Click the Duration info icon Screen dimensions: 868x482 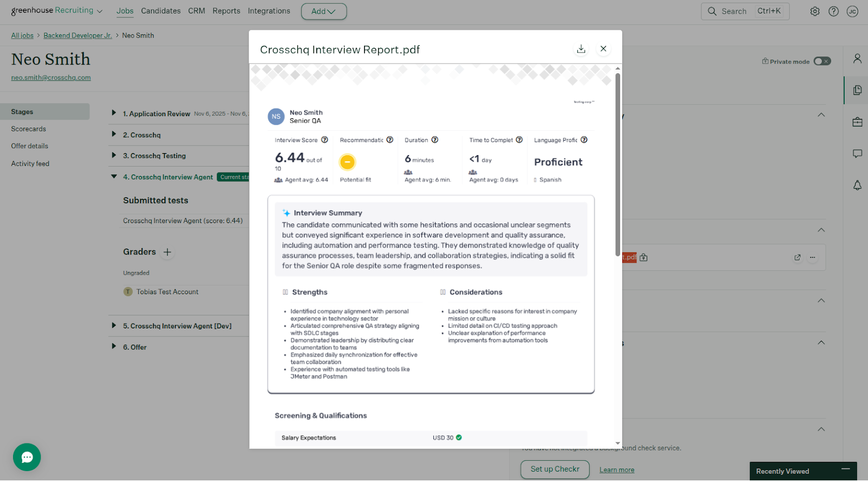tap(435, 140)
